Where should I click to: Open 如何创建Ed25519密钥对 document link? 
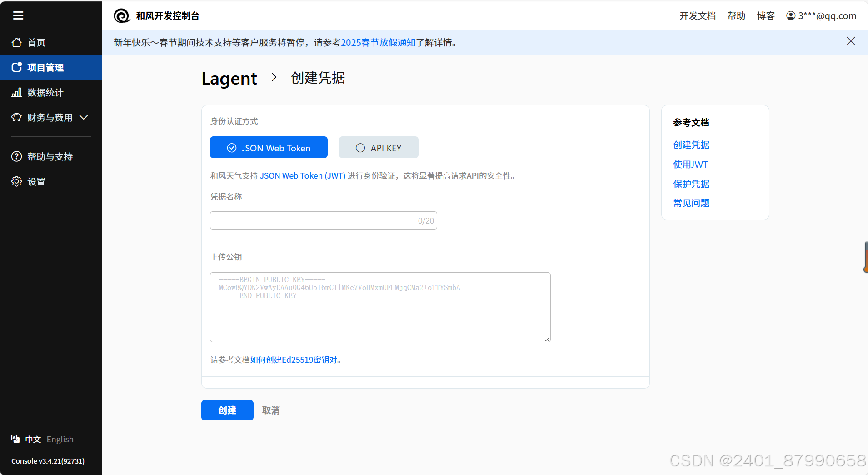294,360
